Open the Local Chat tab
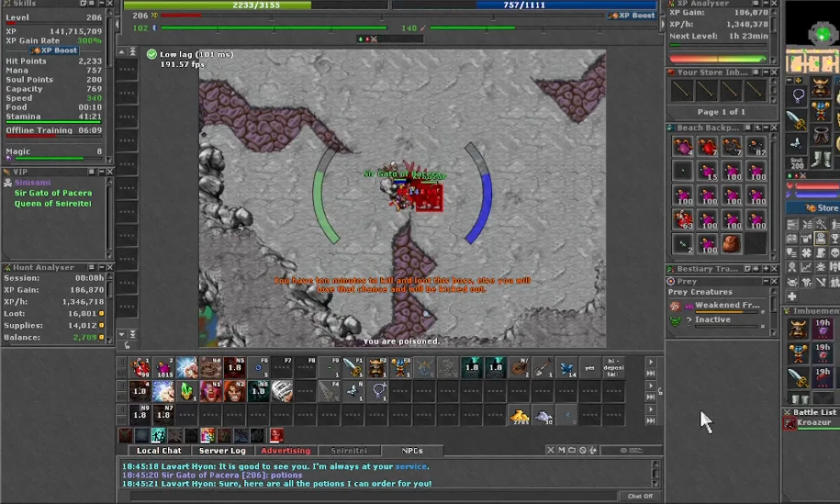 pyautogui.click(x=159, y=450)
